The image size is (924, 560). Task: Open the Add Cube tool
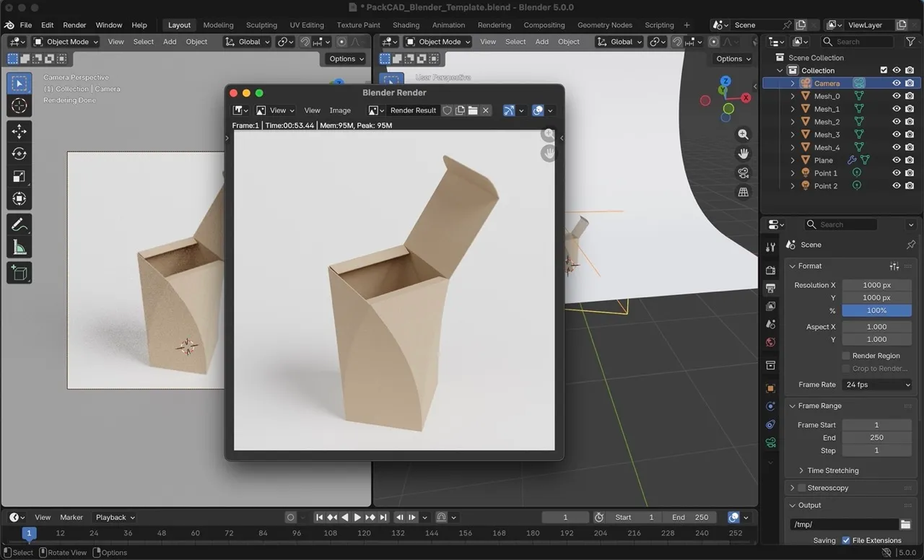pyautogui.click(x=19, y=272)
